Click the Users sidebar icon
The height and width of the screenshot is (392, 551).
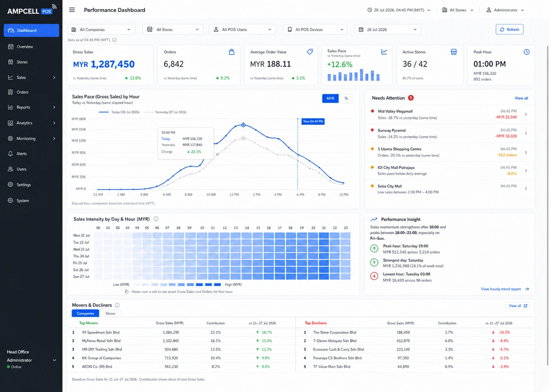click(x=11, y=169)
